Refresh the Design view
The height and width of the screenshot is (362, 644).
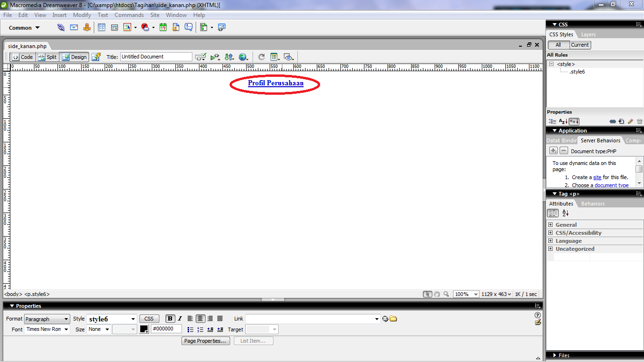click(261, 57)
